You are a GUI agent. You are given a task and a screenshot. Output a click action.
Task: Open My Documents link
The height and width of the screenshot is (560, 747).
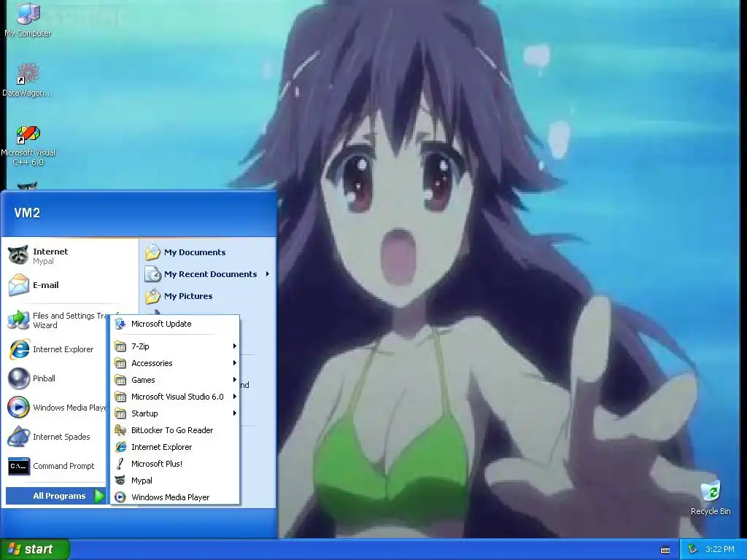tap(194, 252)
